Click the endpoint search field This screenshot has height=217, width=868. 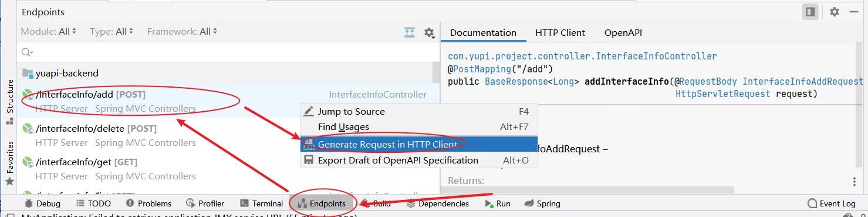point(229,52)
